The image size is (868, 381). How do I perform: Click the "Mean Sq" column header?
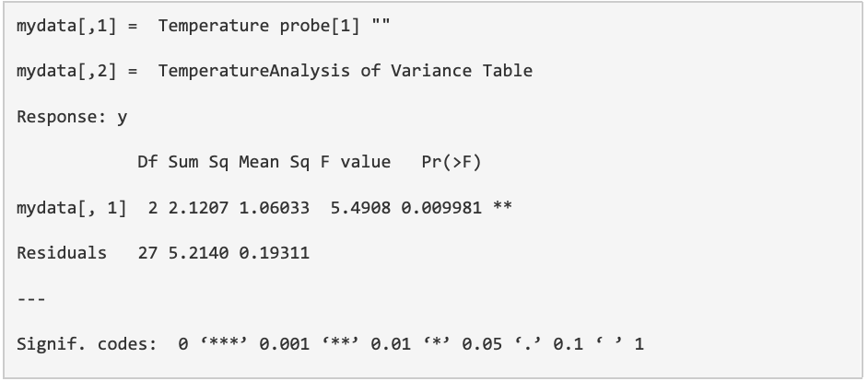[x=274, y=163]
